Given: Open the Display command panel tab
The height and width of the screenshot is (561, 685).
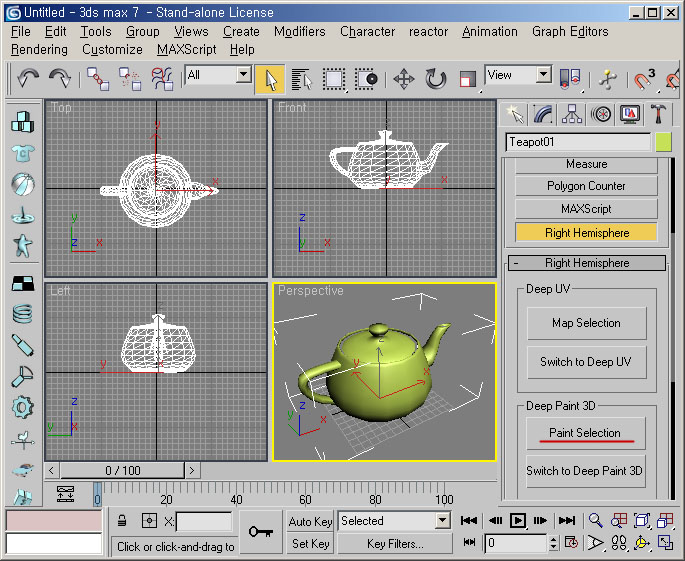Looking at the screenshot, I should [630, 114].
